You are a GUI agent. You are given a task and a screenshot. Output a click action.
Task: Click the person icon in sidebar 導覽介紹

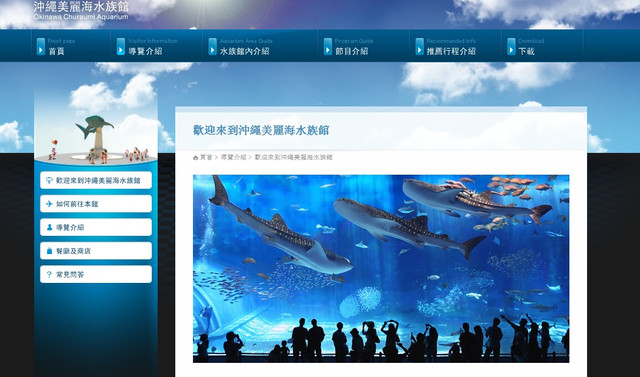click(49, 227)
